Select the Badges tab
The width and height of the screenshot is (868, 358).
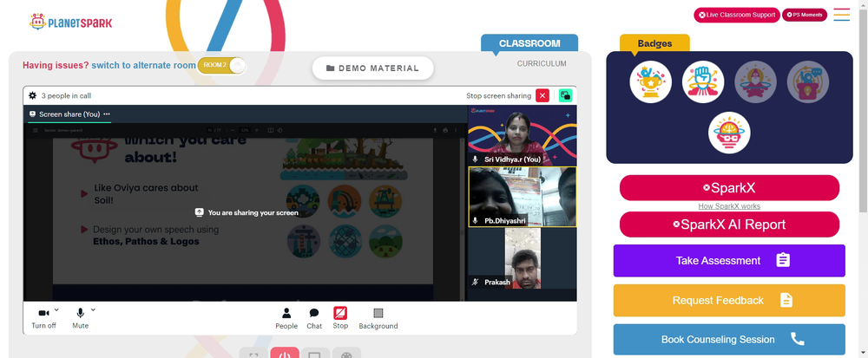[654, 43]
